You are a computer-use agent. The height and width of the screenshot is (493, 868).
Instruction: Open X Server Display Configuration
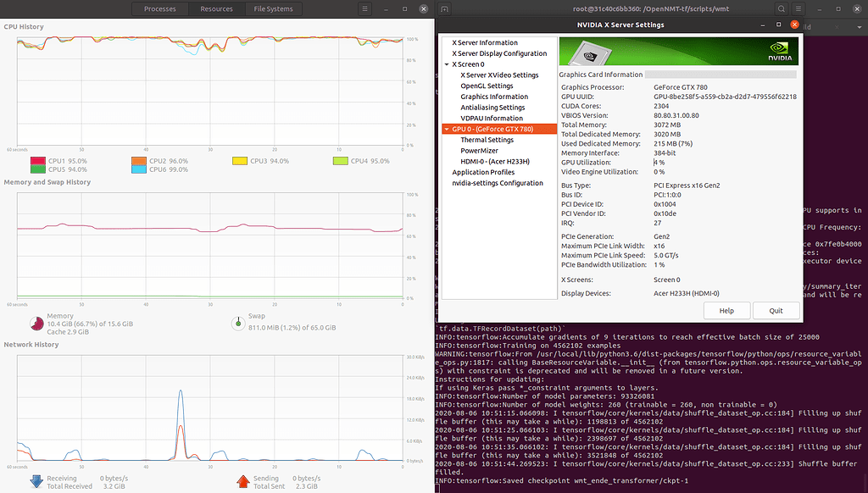[x=499, y=53]
